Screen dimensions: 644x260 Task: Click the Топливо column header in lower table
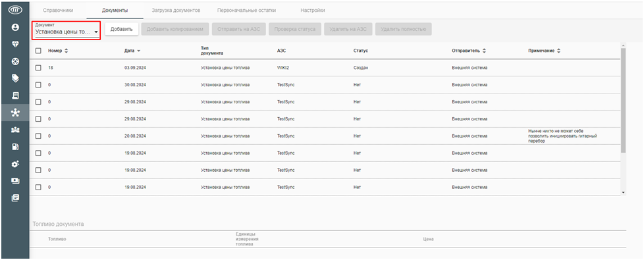(x=57, y=239)
